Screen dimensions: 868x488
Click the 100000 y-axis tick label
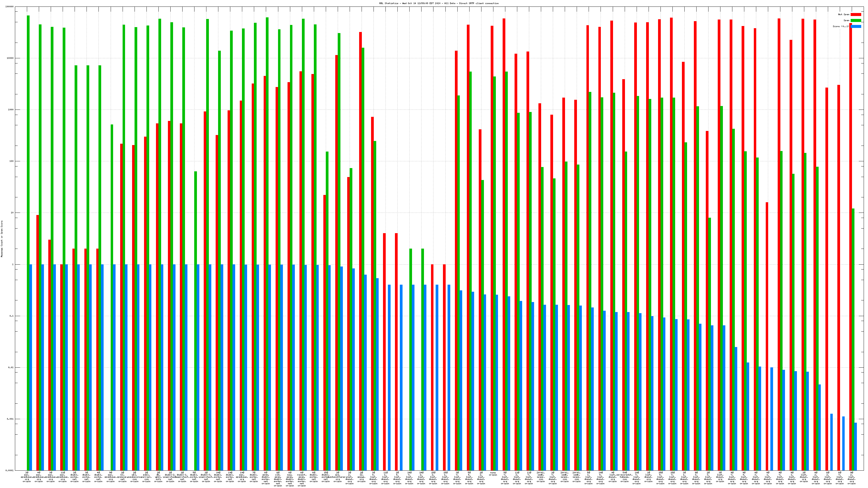tap(10, 7)
